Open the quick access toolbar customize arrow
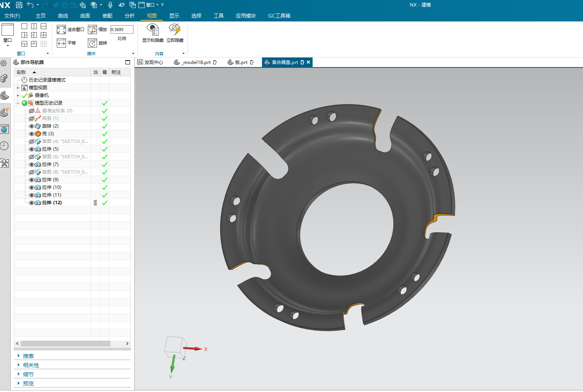The width and height of the screenshot is (583, 392). [163, 5]
